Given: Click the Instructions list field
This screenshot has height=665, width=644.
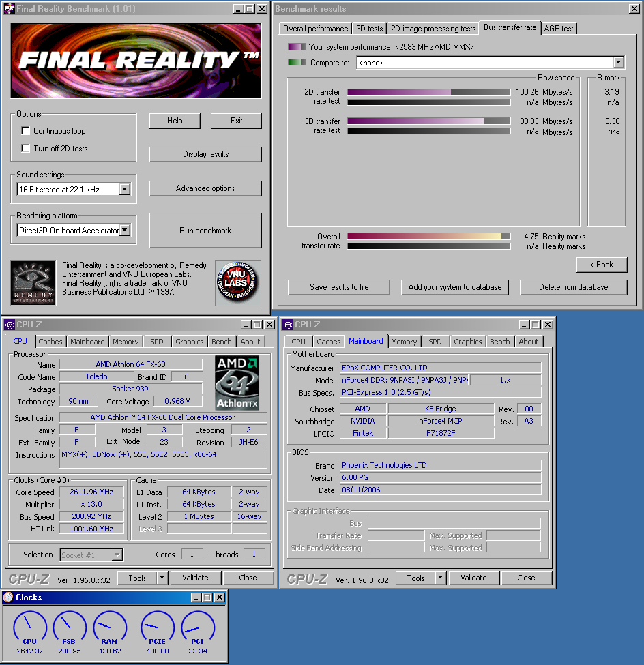Looking at the screenshot, I should (x=163, y=458).
